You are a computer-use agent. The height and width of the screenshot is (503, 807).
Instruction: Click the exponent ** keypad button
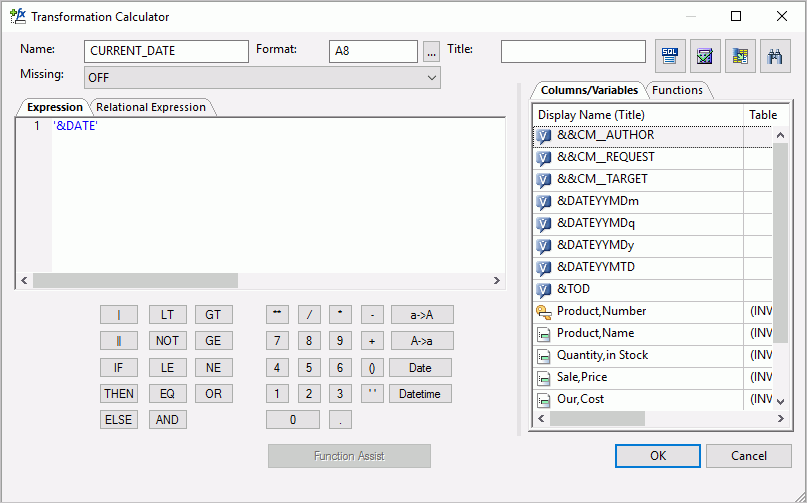coord(277,315)
